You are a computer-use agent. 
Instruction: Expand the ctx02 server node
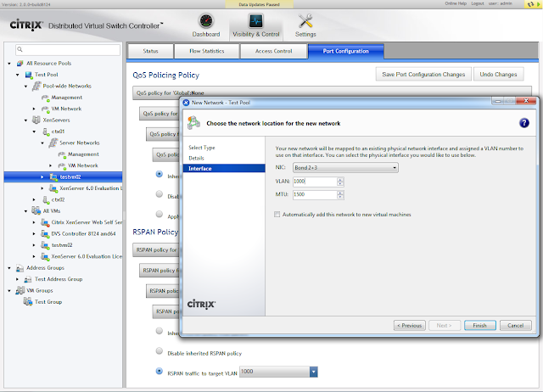click(34, 199)
